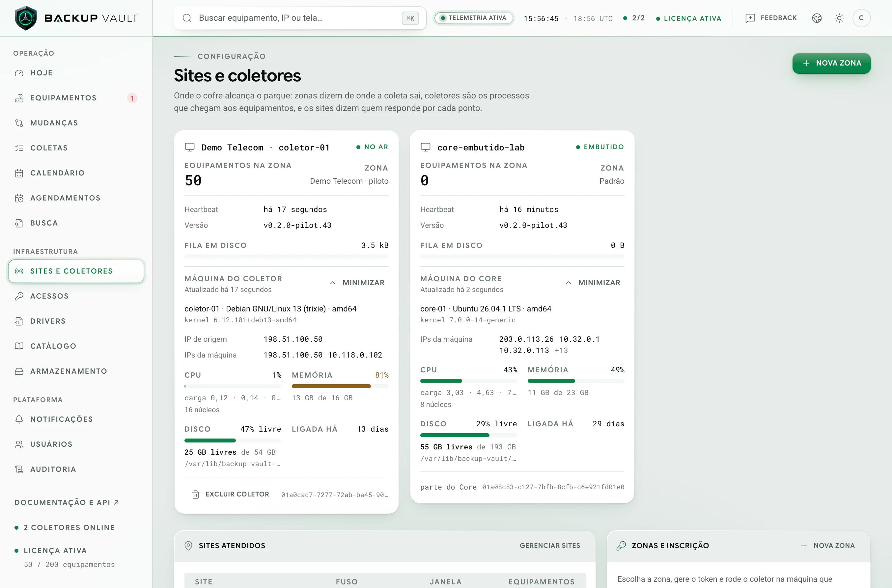Click the Backup Vault shield logo
The width and height of the screenshot is (892, 588).
click(x=25, y=18)
